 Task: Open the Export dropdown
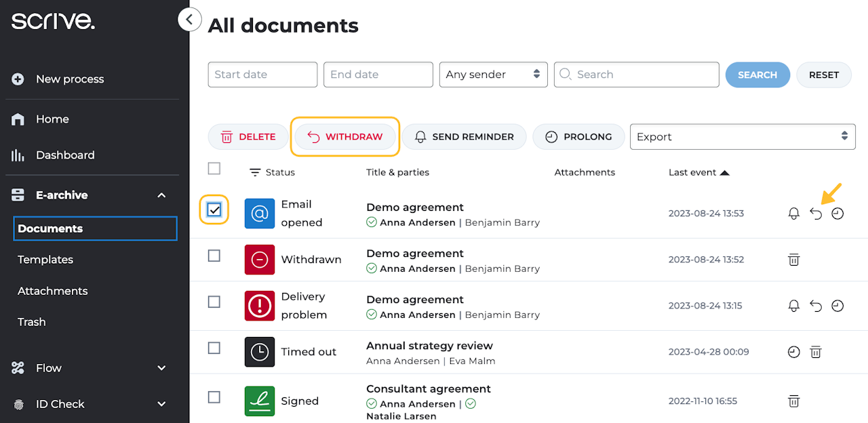743,136
